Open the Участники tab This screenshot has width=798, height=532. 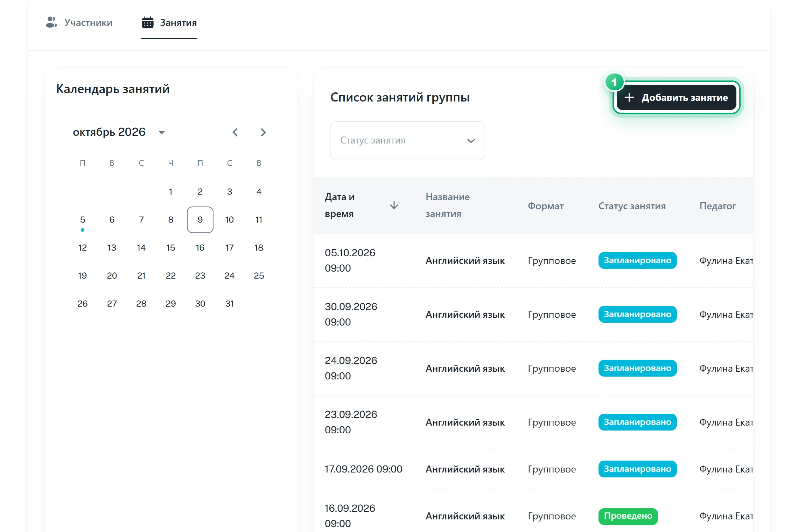tap(79, 22)
